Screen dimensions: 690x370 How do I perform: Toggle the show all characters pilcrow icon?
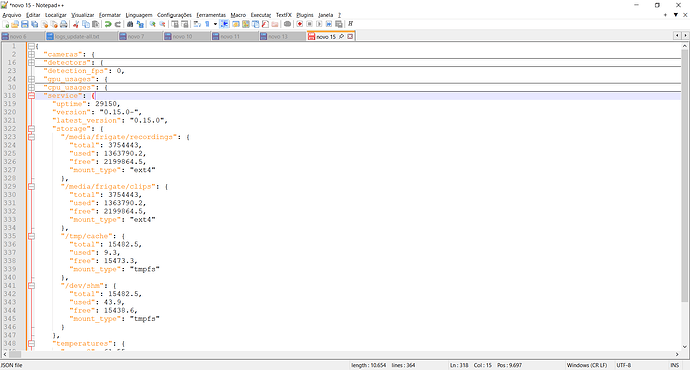207,24
